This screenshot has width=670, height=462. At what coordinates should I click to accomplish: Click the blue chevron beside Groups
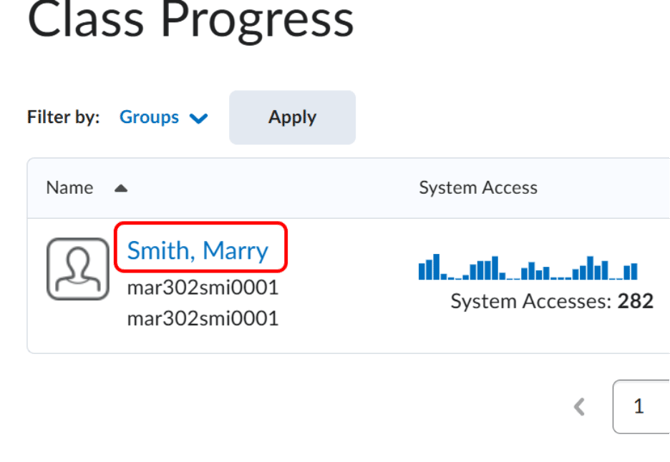coord(199,118)
